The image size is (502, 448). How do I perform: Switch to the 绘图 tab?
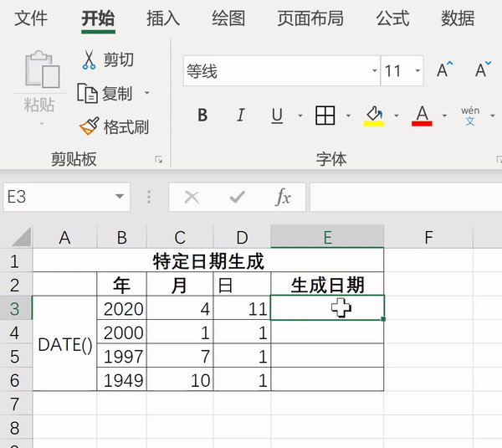pyautogui.click(x=228, y=18)
